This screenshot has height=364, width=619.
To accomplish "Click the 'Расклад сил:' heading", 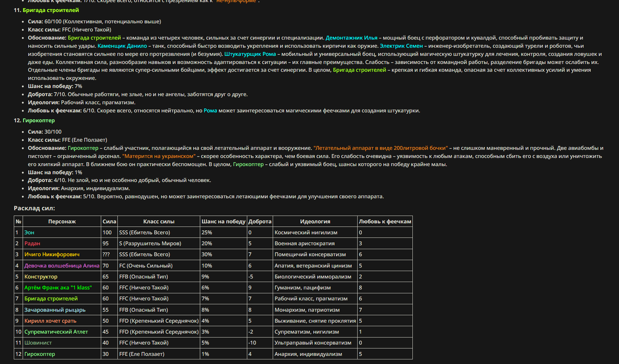I will pos(34,208).
